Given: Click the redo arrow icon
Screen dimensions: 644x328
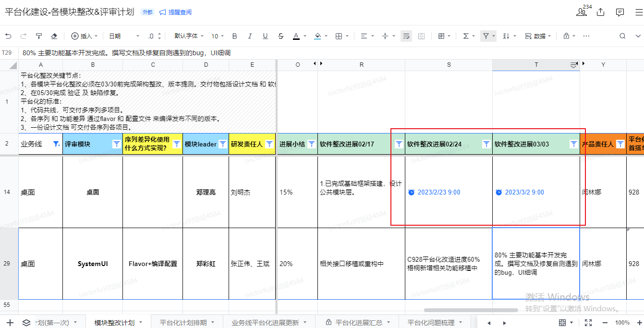Looking at the screenshot, I should point(24,36).
